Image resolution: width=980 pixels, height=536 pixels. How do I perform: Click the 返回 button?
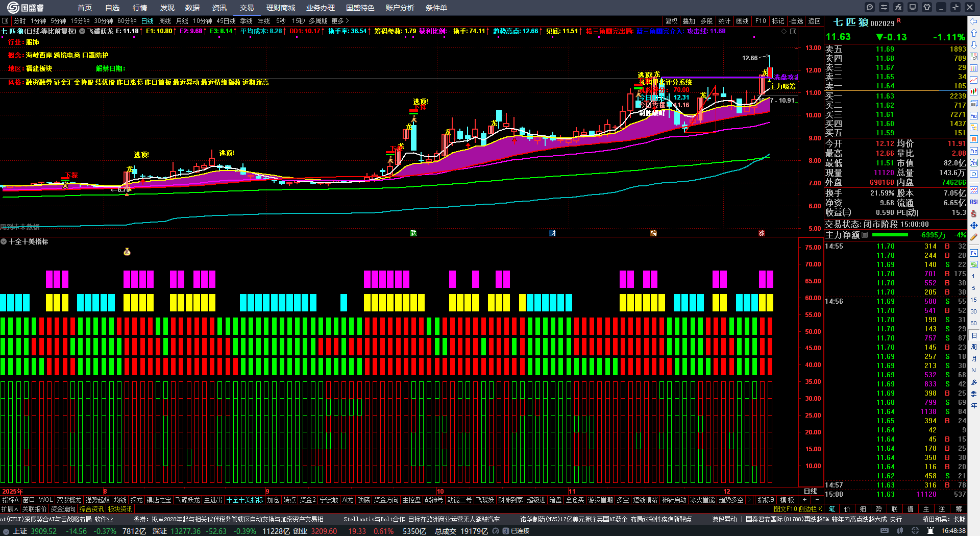[815, 21]
